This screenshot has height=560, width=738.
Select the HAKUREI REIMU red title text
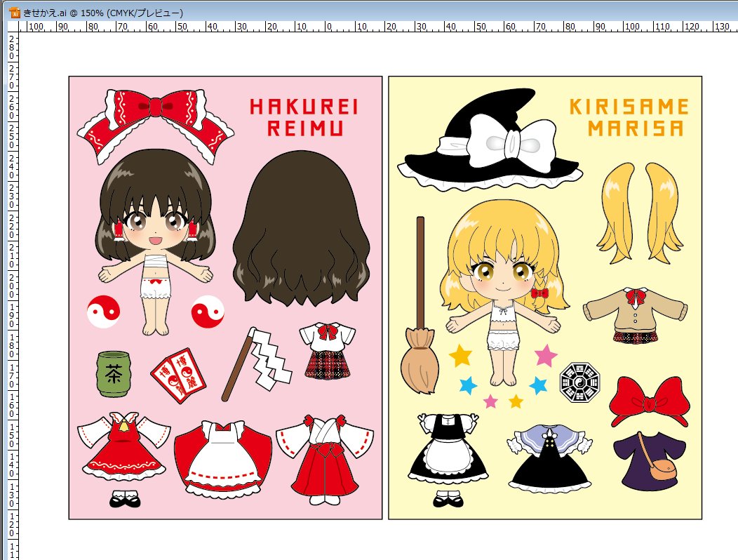(304, 117)
